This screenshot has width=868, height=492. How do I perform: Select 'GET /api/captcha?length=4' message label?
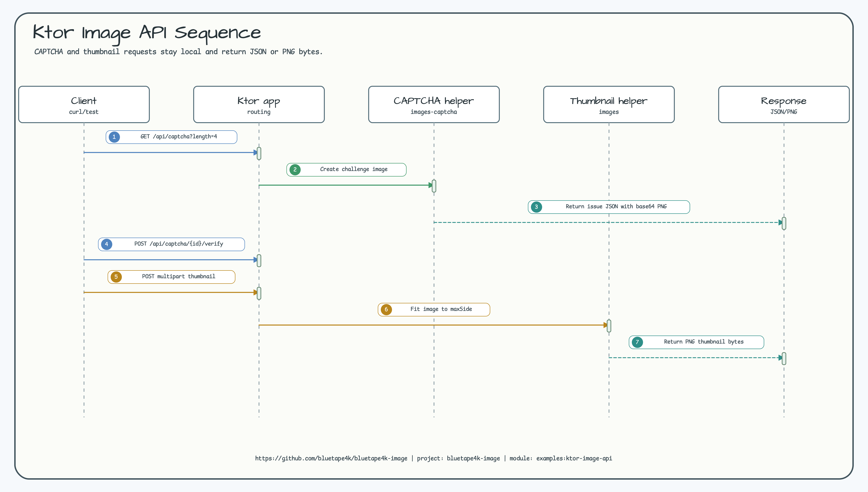point(171,137)
